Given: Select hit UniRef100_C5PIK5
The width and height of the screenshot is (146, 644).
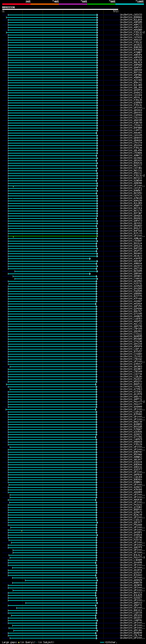Looking at the screenshot, I should click(131, 329).
